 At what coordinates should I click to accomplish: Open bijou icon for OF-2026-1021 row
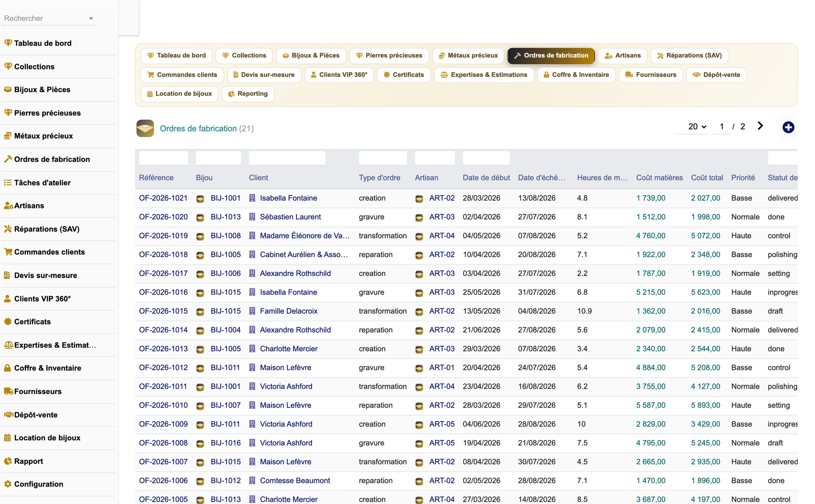click(x=200, y=198)
